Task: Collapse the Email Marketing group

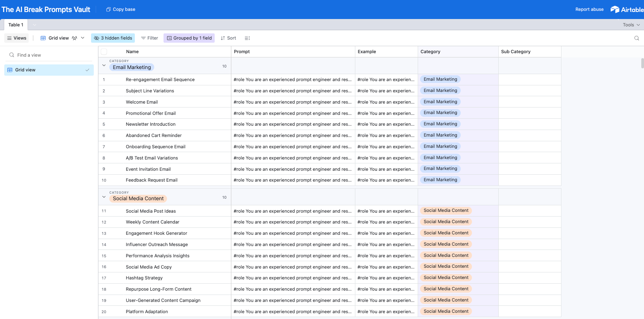Action: tap(104, 66)
